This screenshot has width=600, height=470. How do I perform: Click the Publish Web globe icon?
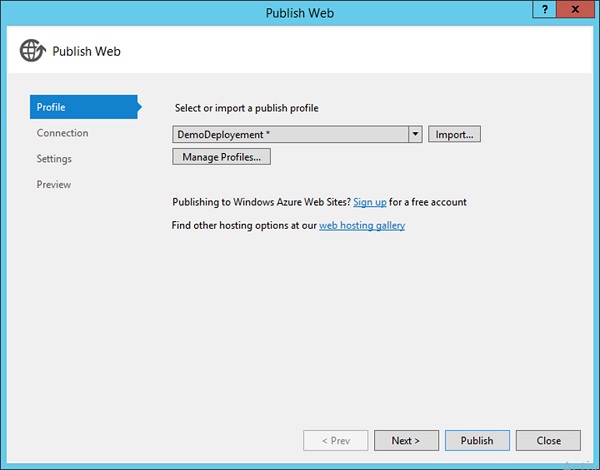pyautogui.click(x=30, y=51)
